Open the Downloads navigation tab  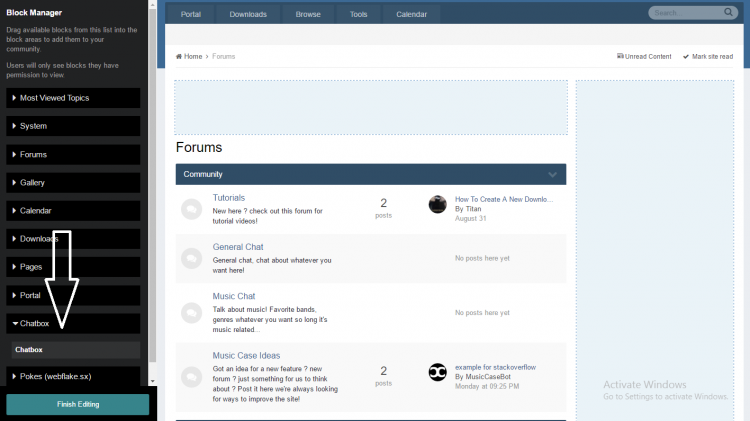pos(247,15)
